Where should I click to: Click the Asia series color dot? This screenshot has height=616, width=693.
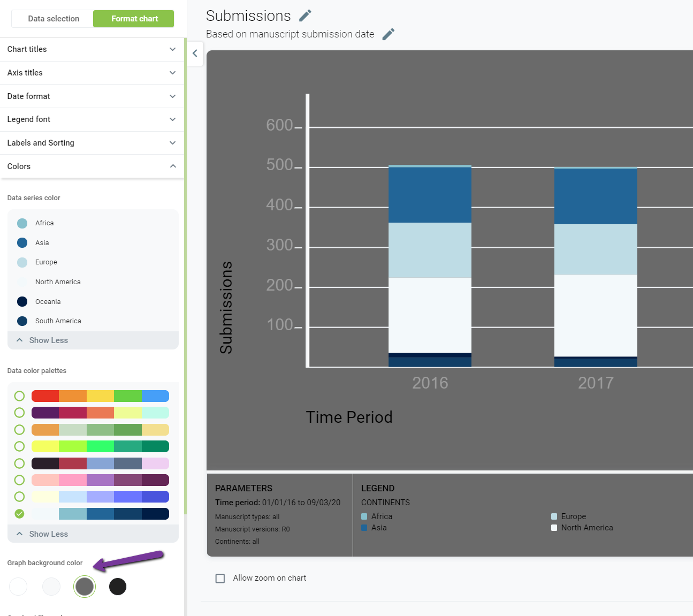[22, 243]
